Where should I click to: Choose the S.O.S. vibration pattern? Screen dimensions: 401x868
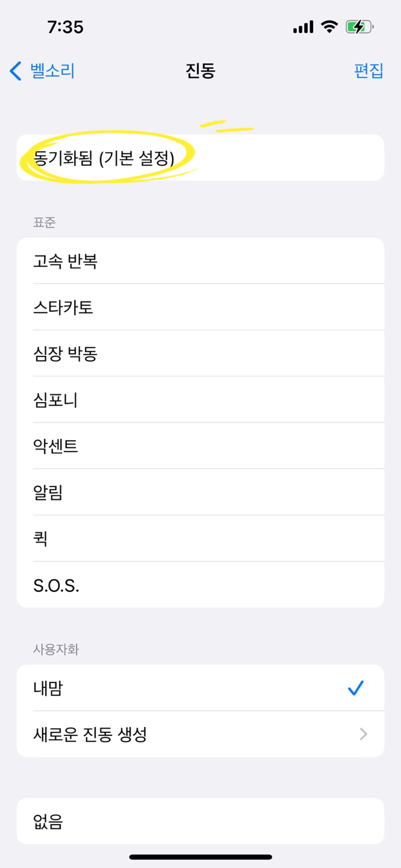[200, 585]
